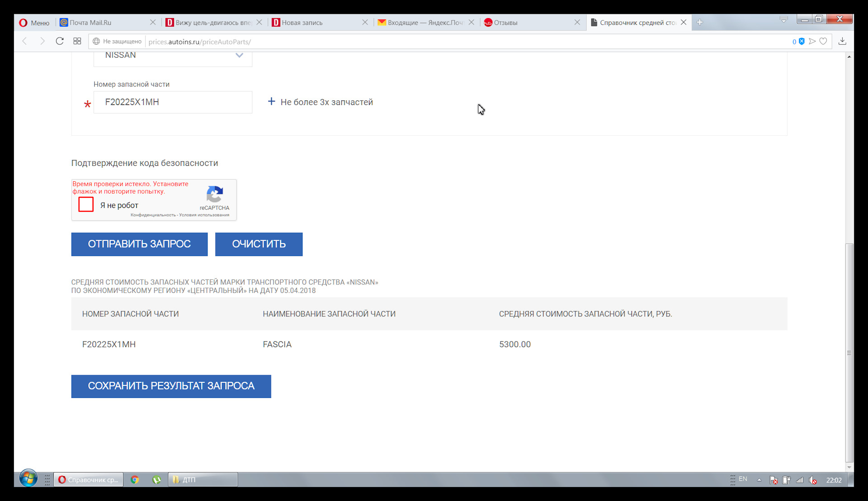Viewport: 868px width, 501px height.
Task: Close the Отзывы tab
Action: [577, 22]
